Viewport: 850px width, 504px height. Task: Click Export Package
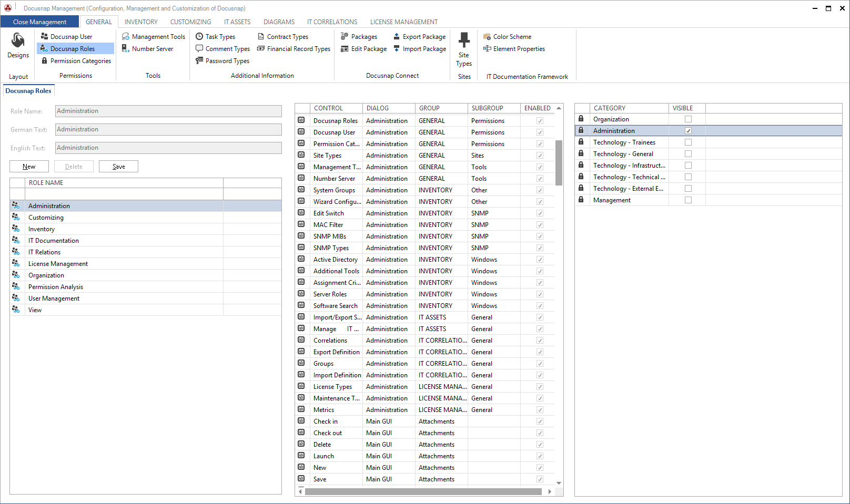(x=419, y=36)
